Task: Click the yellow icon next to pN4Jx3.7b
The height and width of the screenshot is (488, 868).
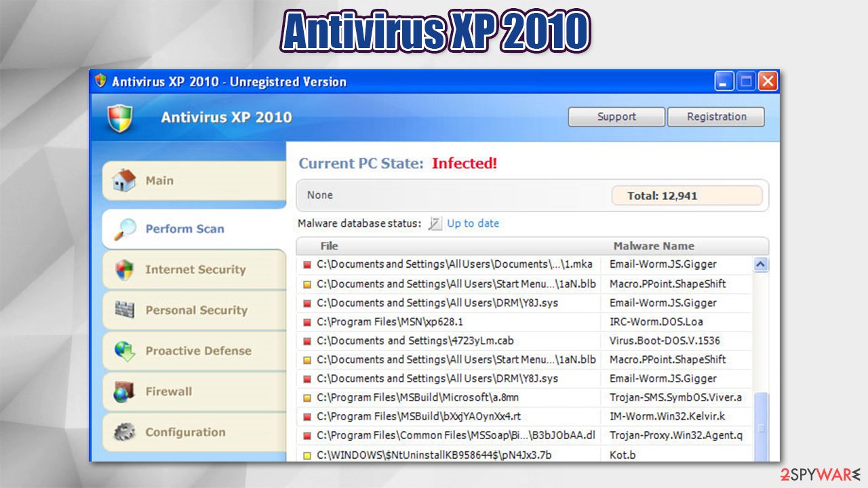Action: click(x=307, y=455)
